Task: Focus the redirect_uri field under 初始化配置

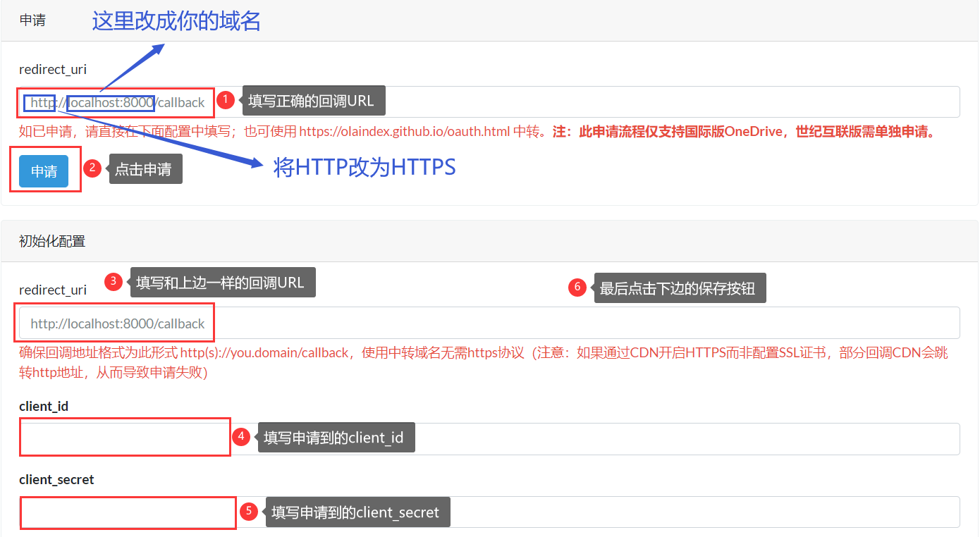Action: pos(564,323)
